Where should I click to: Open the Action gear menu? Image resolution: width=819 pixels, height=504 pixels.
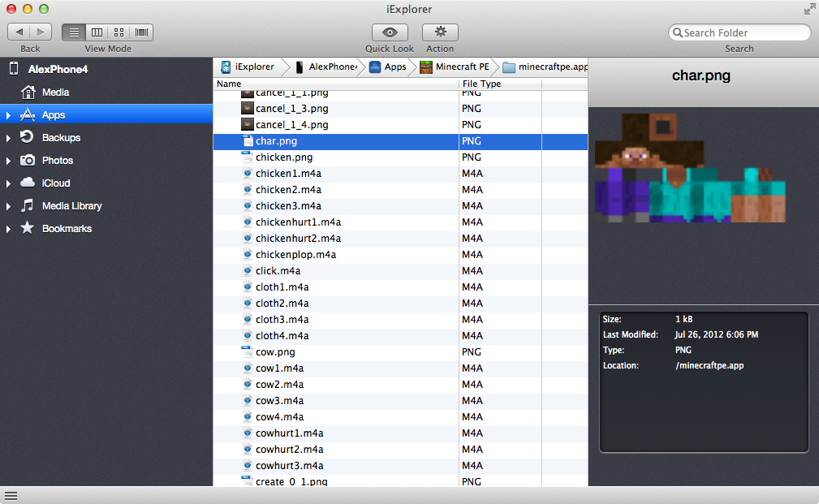tap(440, 32)
